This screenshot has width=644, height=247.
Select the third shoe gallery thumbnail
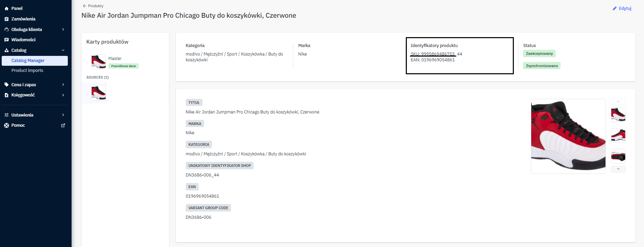point(618,156)
